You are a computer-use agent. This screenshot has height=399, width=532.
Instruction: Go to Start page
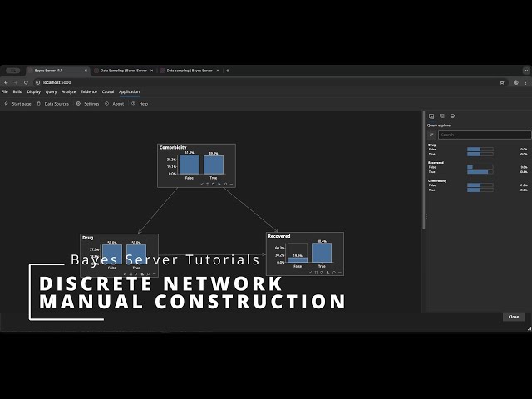click(17, 104)
